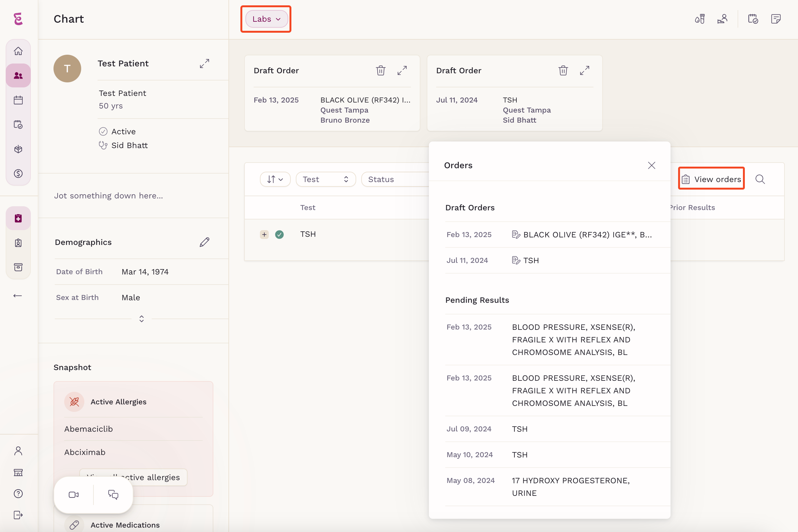
Task: Expand the Test Patient profile panel
Action: (x=205, y=64)
